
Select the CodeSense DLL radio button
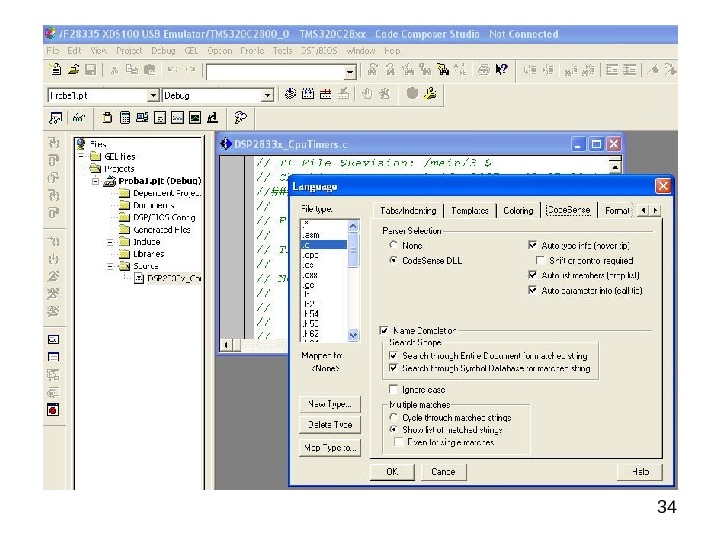point(393,260)
